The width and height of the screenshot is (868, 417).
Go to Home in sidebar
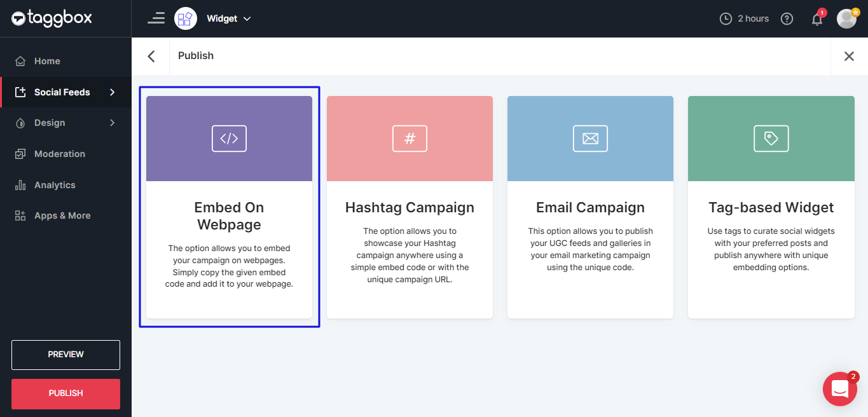[x=47, y=61]
